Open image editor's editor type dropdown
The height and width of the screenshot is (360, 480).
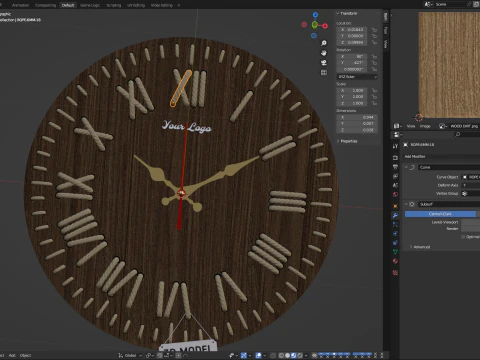click(x=397, y=126)
